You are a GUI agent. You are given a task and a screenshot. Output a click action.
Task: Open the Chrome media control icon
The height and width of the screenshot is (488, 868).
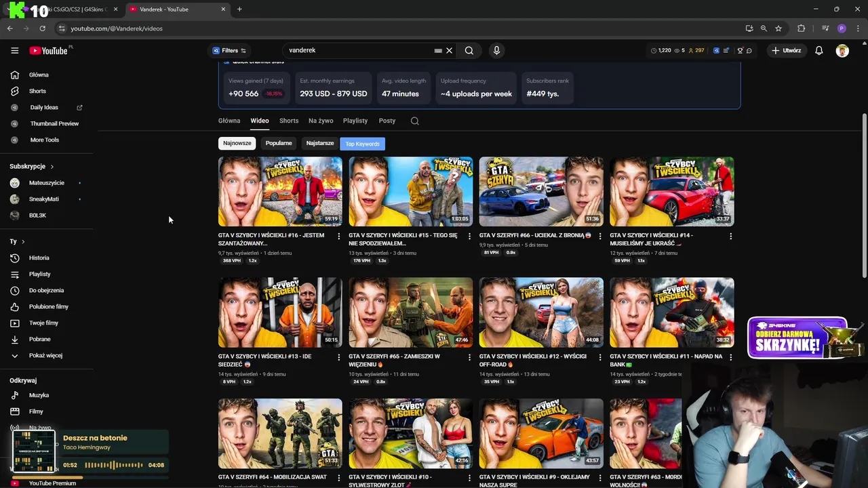point(825,28)
